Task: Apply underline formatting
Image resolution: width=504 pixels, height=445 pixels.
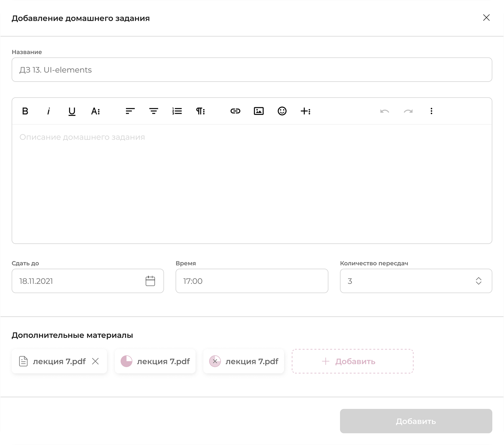Action: 72,111
